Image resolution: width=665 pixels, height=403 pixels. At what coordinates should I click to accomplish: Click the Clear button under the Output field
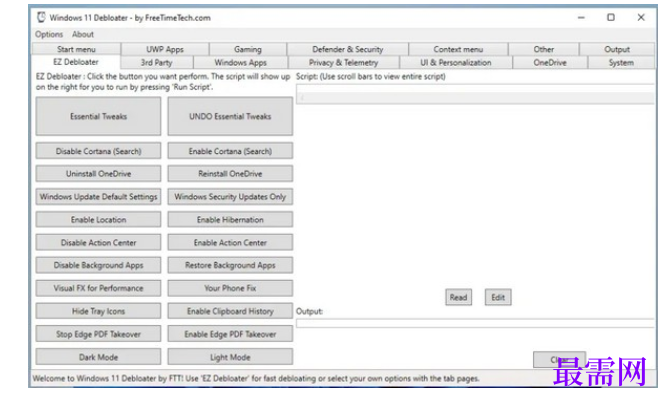(x=559, y=360)
